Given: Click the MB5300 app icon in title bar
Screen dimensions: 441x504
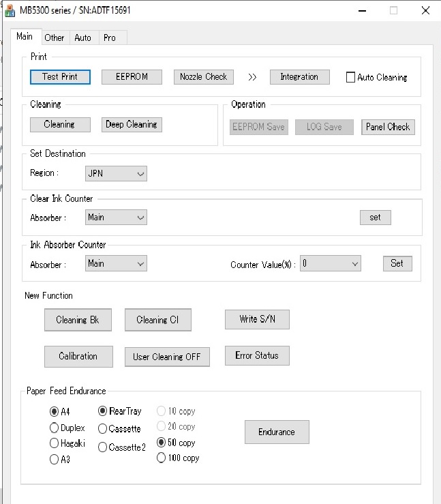Looking at the screenshot, I should click(x=10, y=10).
